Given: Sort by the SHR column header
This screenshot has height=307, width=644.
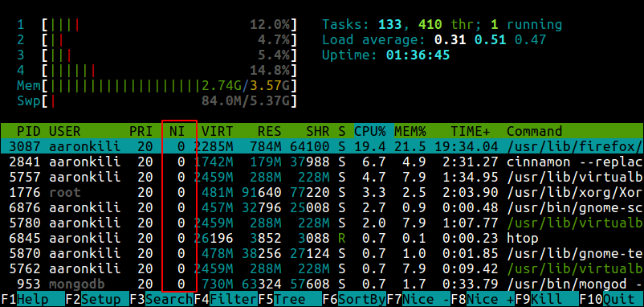Looking at the screenshot, I should click(x=318, y=132).
